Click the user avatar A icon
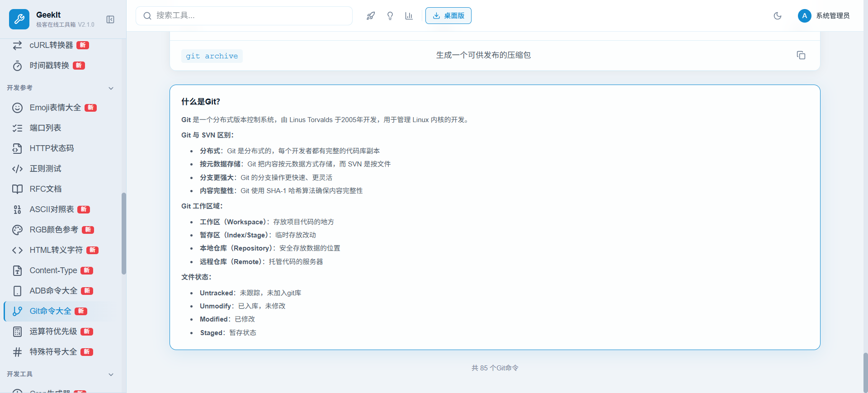The image size is (868, 393). 804,16
